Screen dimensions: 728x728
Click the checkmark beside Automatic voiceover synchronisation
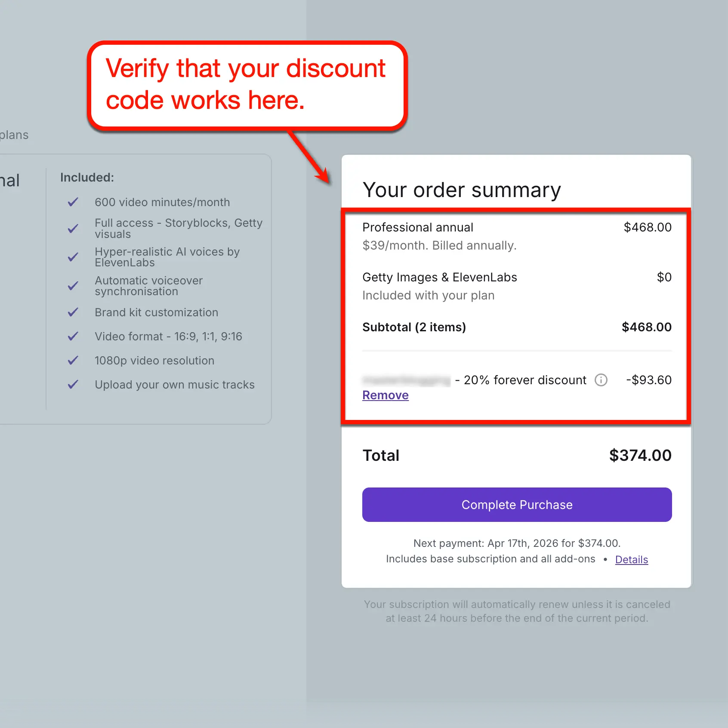click(x=73, y=286)
